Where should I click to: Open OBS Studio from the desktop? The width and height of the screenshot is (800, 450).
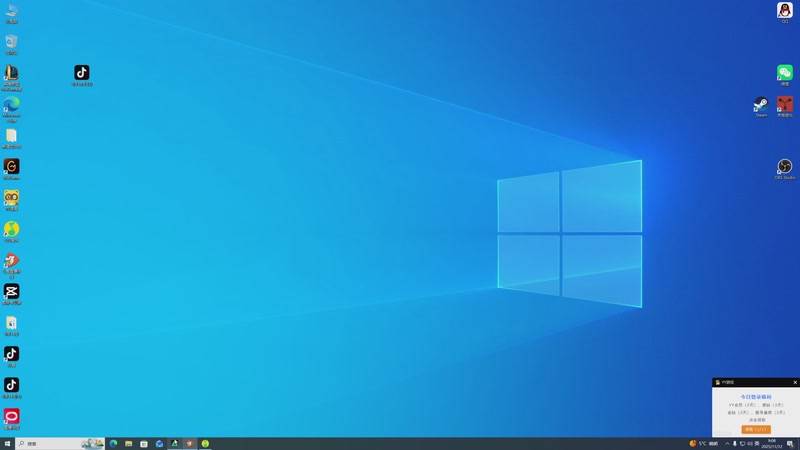click(x=785, y=169)
